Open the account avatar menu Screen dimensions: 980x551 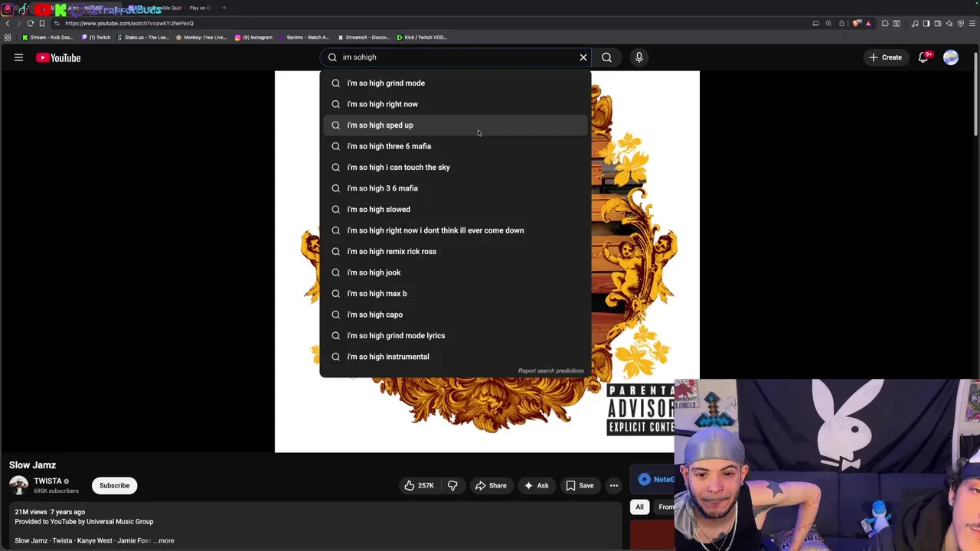tap(951, 57)
